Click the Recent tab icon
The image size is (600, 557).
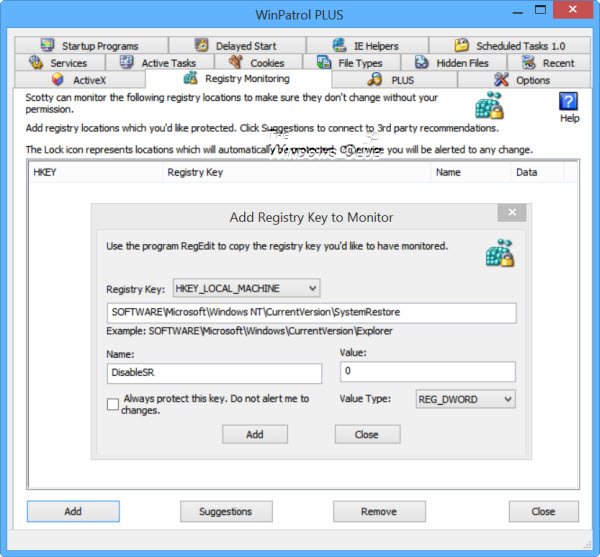[x=529, y=62]
